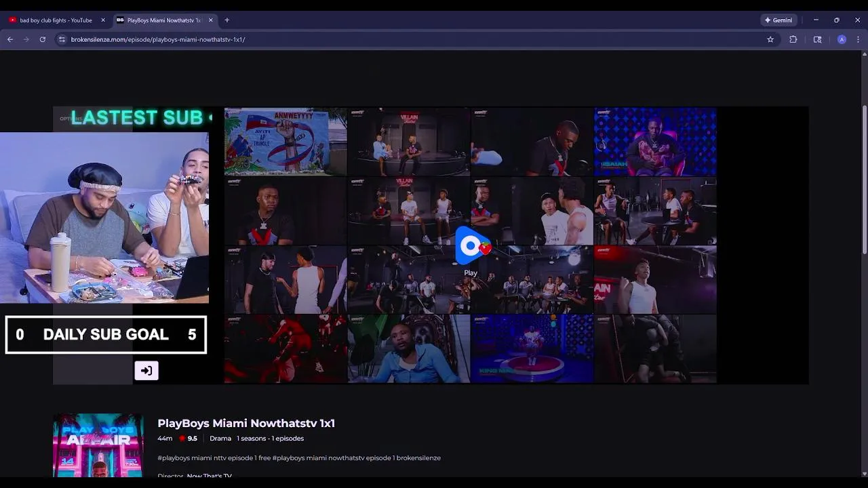
Task: Click the 44m duration text
Action: [165, 439]
